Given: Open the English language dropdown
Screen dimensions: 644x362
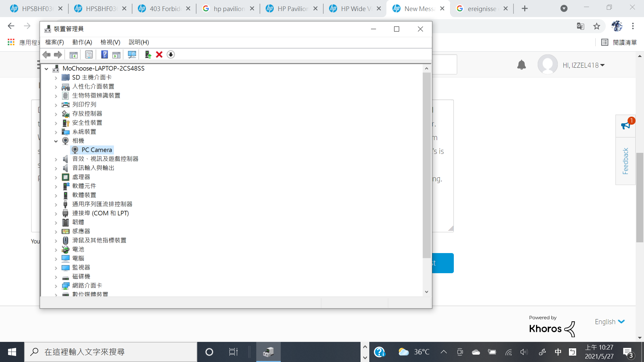Looking at the screenshot, I should (609, 321).
